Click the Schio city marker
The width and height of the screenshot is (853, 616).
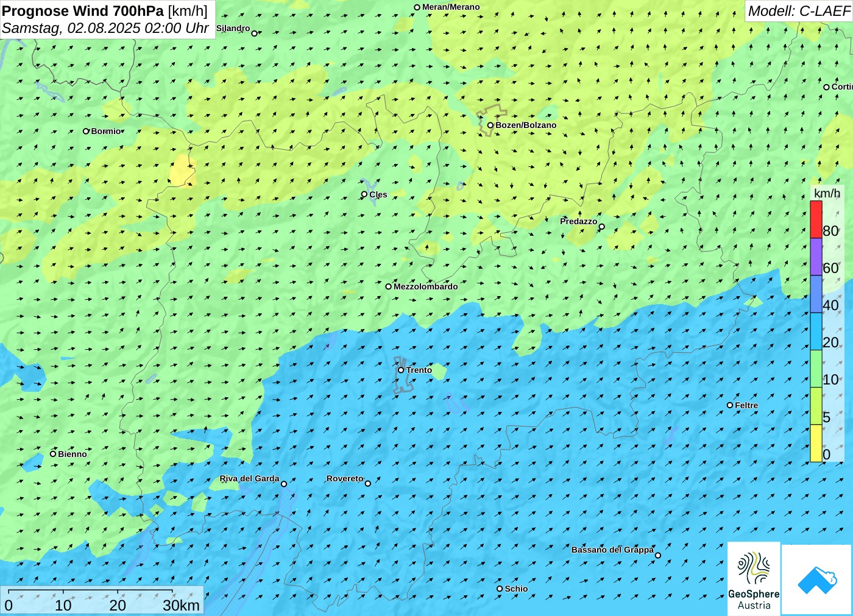tap(500, 589)
